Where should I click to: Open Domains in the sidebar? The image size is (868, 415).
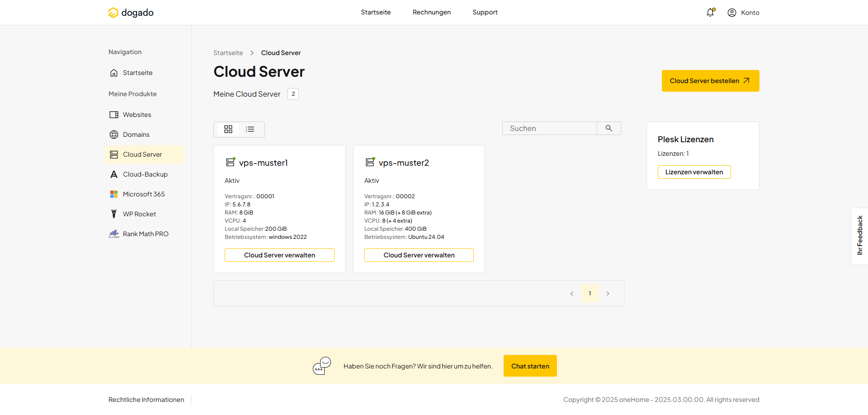coord(145,135)
